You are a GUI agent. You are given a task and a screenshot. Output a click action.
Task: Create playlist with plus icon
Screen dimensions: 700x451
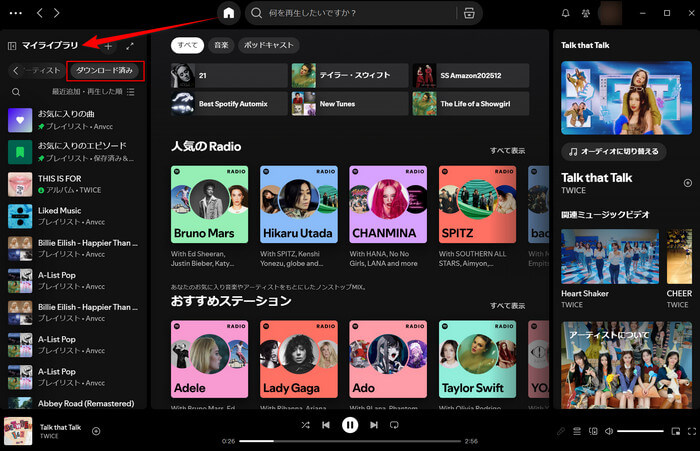[108, 46]
